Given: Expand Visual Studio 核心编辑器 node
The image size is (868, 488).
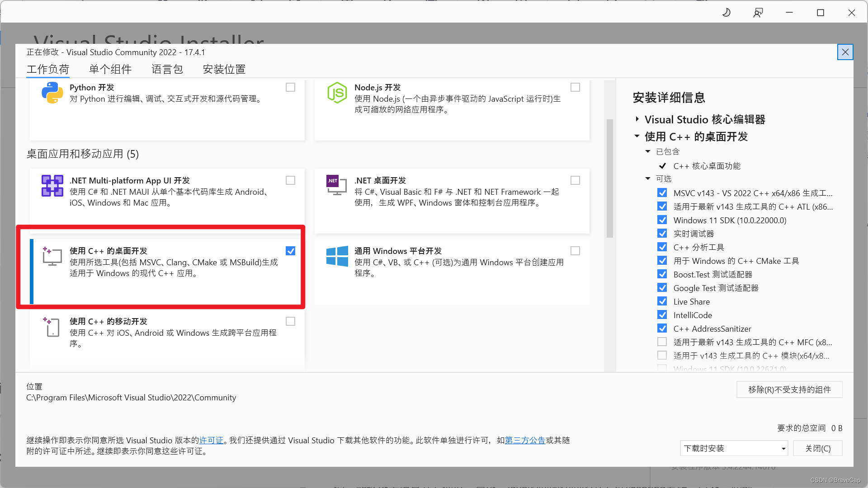Looking at the screenshot, I should click(637, 119).
